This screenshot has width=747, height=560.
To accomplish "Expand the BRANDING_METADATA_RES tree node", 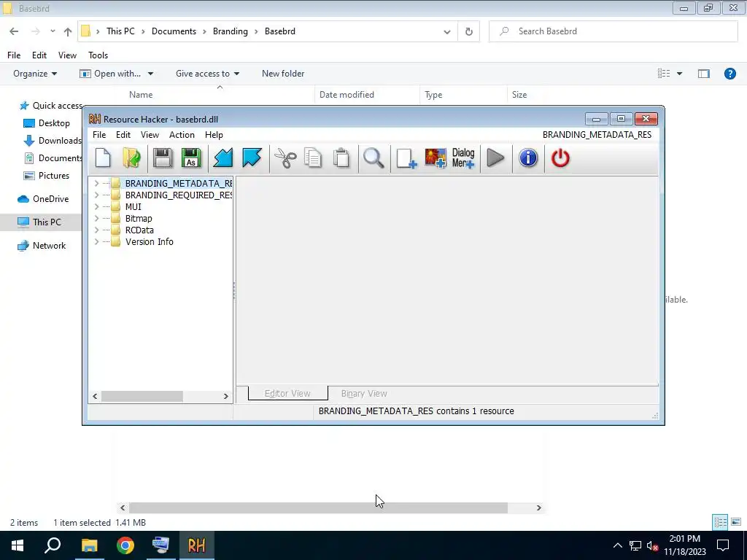I will (96, 183).
